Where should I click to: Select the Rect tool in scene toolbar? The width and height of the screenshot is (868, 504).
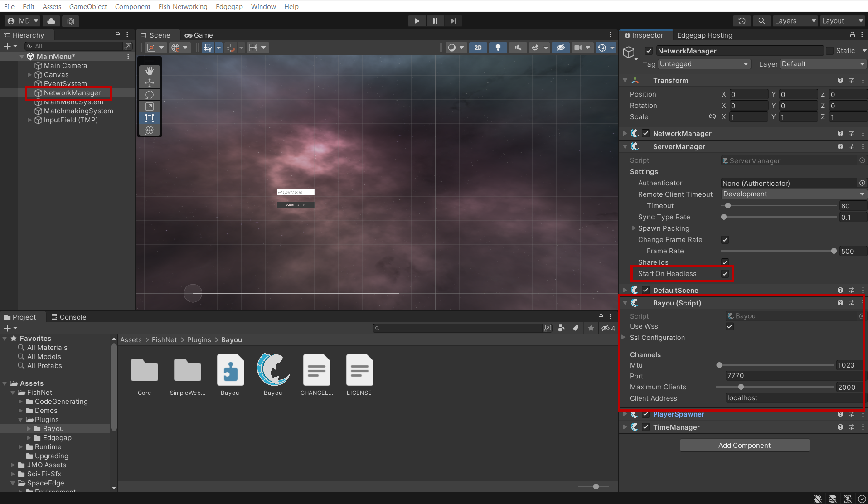click(x=150, y=118)
